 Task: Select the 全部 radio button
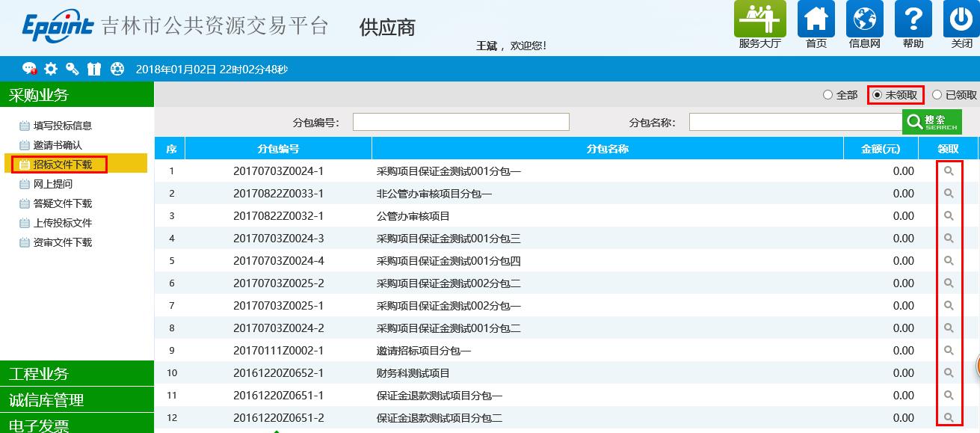pos(828,95)
